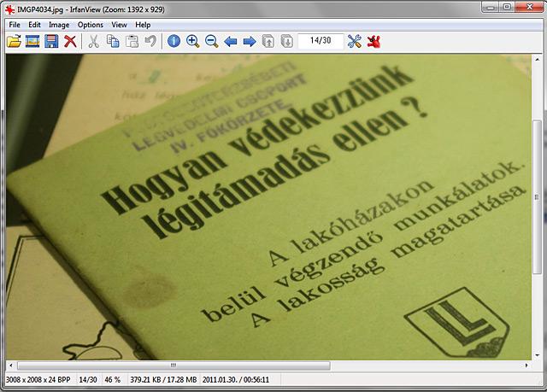Screen dimensions: 547x392
Task: Minimize the IrfanView window
Action: [491, 7]
